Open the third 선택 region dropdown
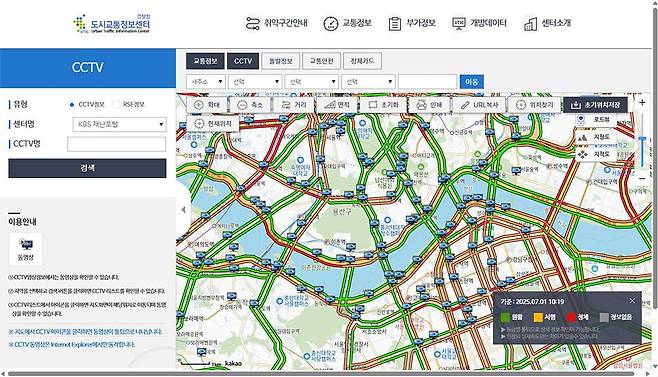 click(x=368, y=81)
